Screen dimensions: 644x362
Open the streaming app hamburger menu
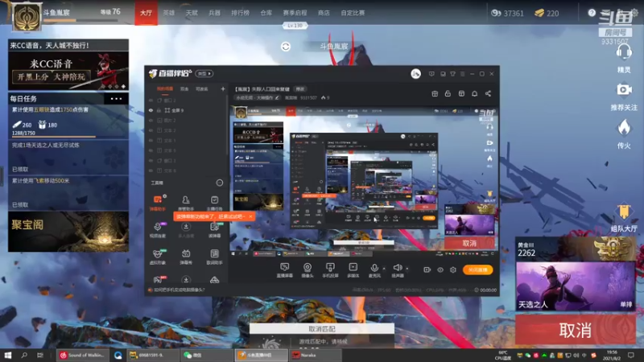(x=462, y=74)
